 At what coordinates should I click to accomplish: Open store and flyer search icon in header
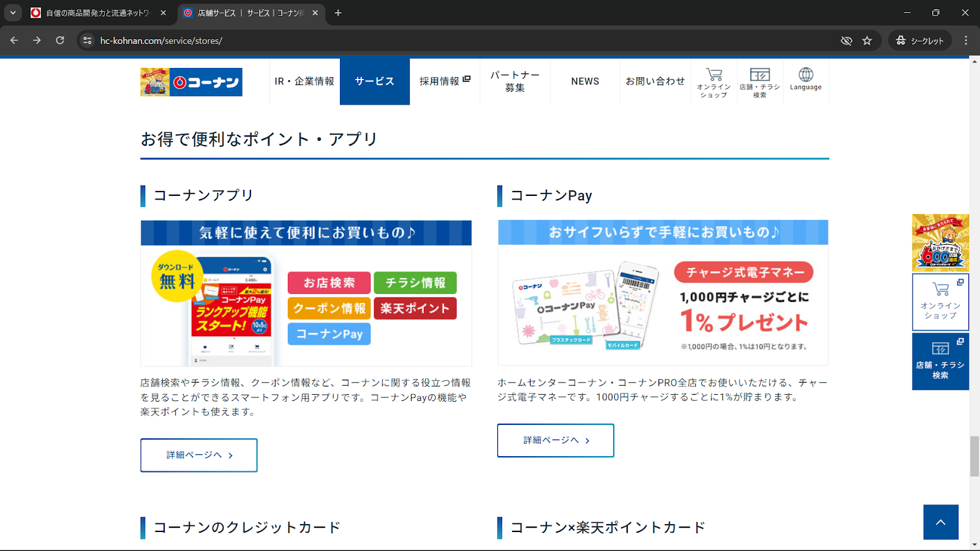coord(759,83)
